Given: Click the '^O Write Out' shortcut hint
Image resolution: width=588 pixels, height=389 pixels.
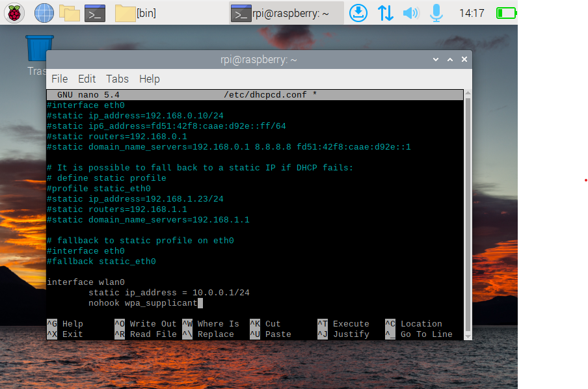Looking at the screenshot, I should tap(146, 324).
